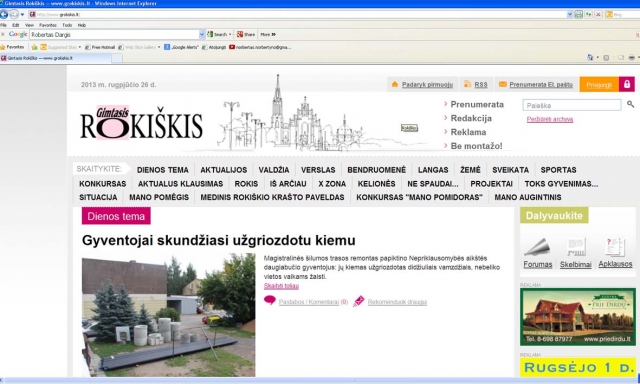This screenshot has height=384, width=640.
Task: Click the magnifier search icon
Action: pyautogui.click(x=631, y=104)
